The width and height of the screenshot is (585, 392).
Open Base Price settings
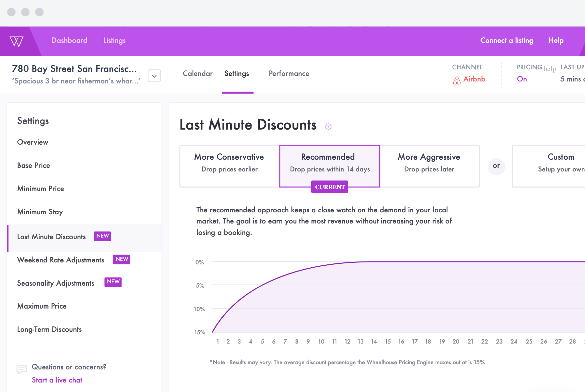(x=34, y=166)
